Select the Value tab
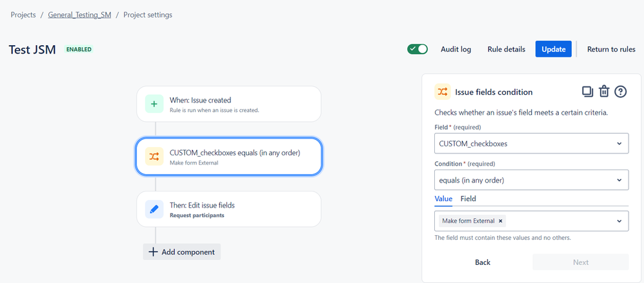 click(443, 199)
